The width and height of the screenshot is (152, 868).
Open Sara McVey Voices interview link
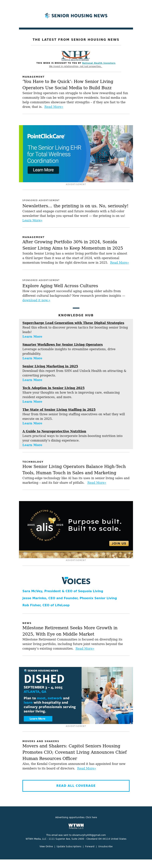[x=63, y=591]
